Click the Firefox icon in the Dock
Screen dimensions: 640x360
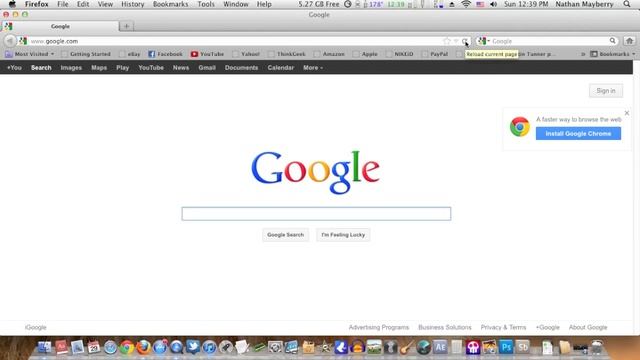[143, 347]
